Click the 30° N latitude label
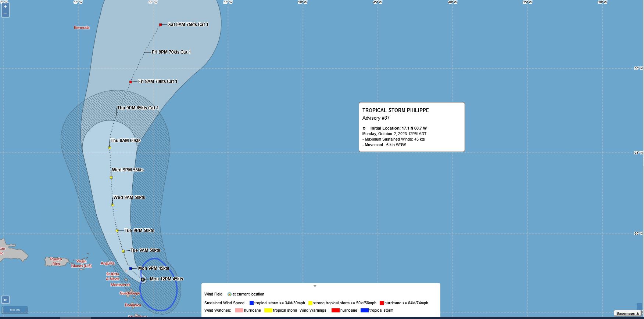 (638, 68)
